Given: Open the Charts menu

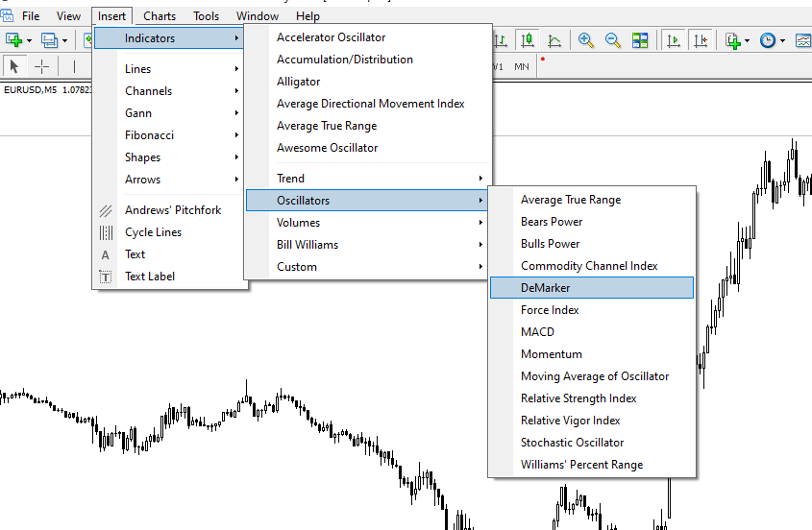Looking at the screenshot, I should pos(160,16).
